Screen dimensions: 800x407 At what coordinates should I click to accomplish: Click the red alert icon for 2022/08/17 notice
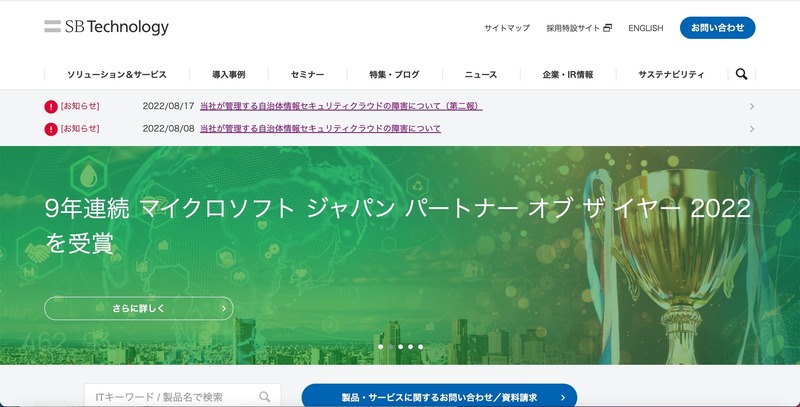(x=51, y=106)
